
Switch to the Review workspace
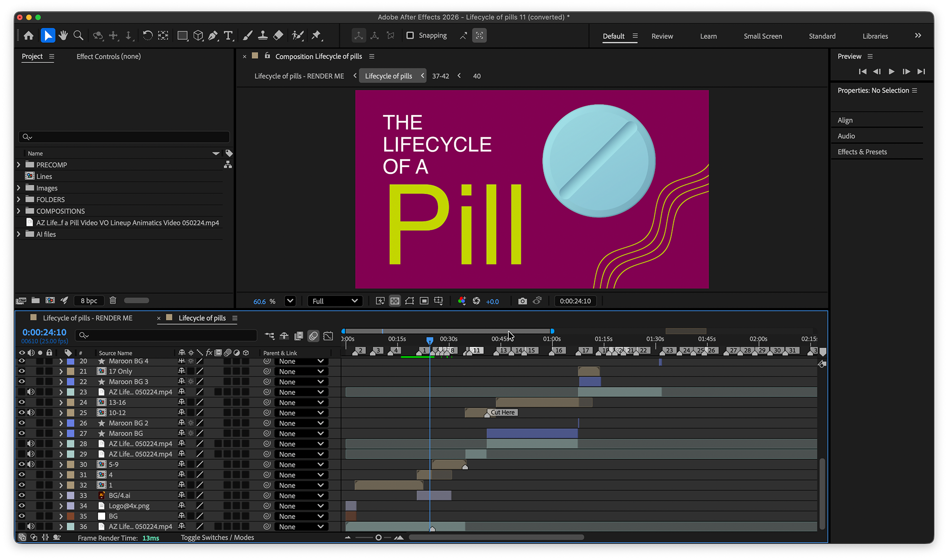point(662,36)
